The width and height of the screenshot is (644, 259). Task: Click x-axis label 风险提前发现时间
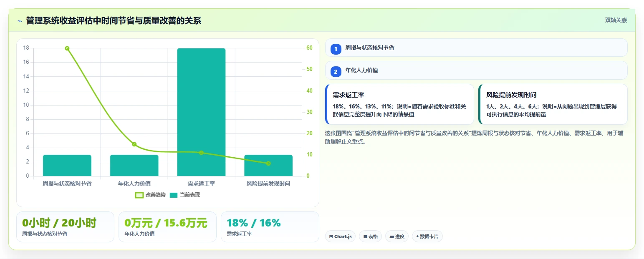click(x=268, y=184)
